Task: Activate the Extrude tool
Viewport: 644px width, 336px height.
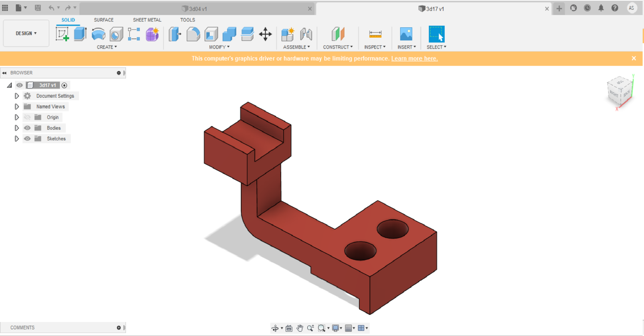Action: pyautogui.click(x=80, y=34)
